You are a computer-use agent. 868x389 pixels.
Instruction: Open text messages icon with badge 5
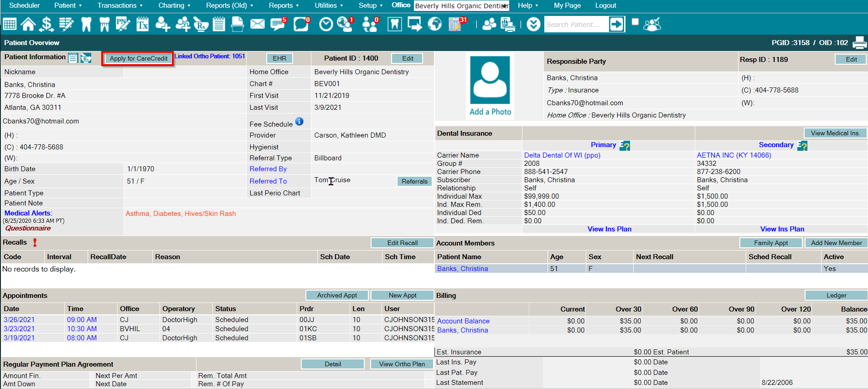coord(278,24)
